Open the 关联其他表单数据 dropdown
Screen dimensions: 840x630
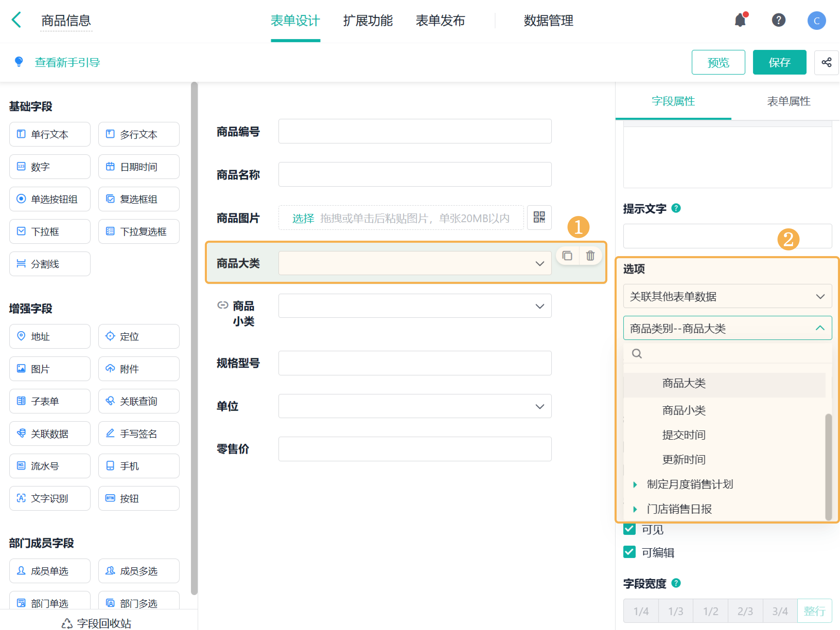coord(727,296)
